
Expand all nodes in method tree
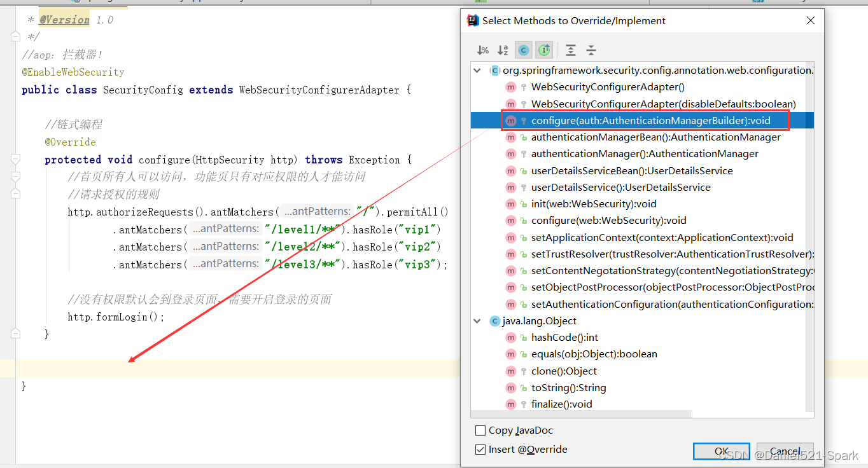pyautogui.click(x=571, y=50)
